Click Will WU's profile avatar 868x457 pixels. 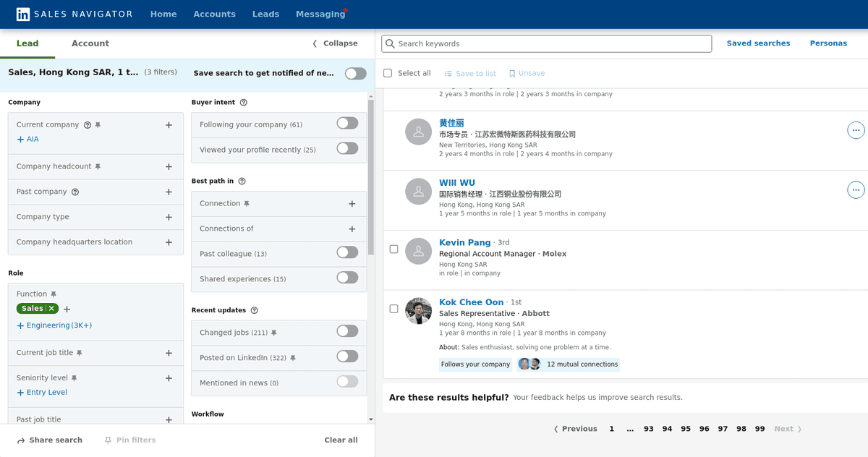pos(419,191)
